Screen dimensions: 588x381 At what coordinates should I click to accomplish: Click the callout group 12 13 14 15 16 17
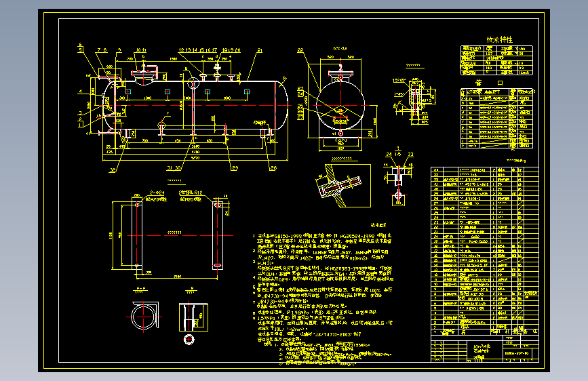[197, 50]
